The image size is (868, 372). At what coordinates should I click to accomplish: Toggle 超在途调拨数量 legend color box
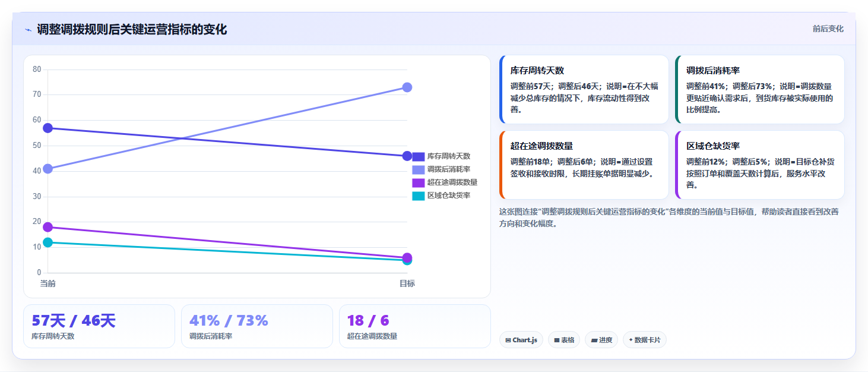[418, 182]
